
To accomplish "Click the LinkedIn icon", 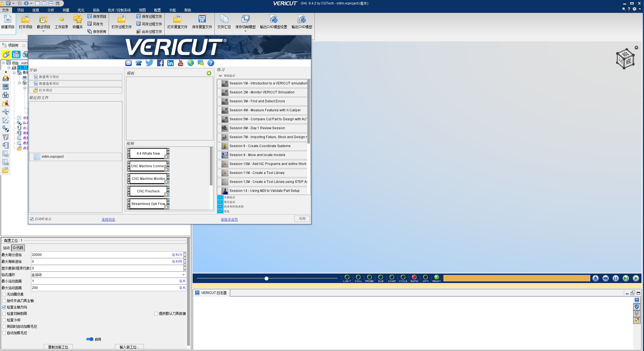I will 171,63.
